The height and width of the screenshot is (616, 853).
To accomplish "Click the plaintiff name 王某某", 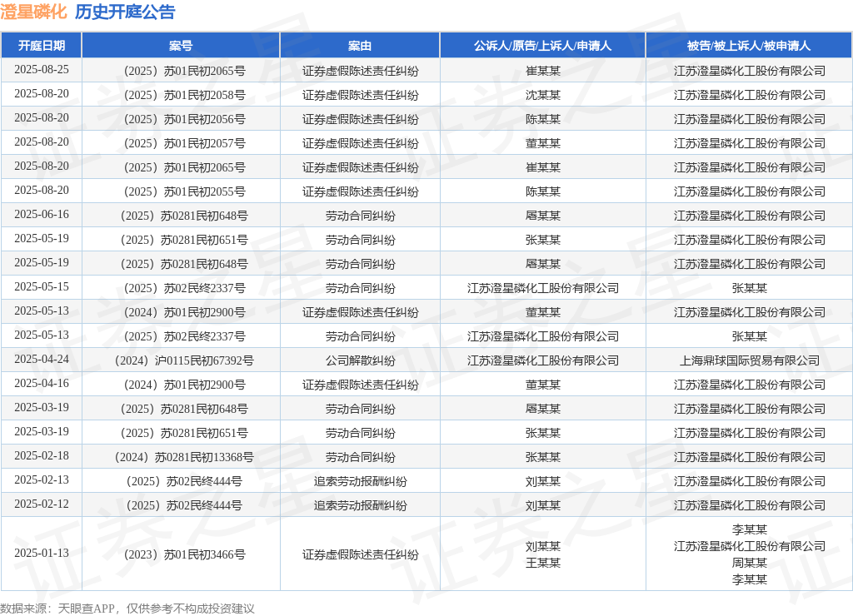I will (x=543, y=564).
